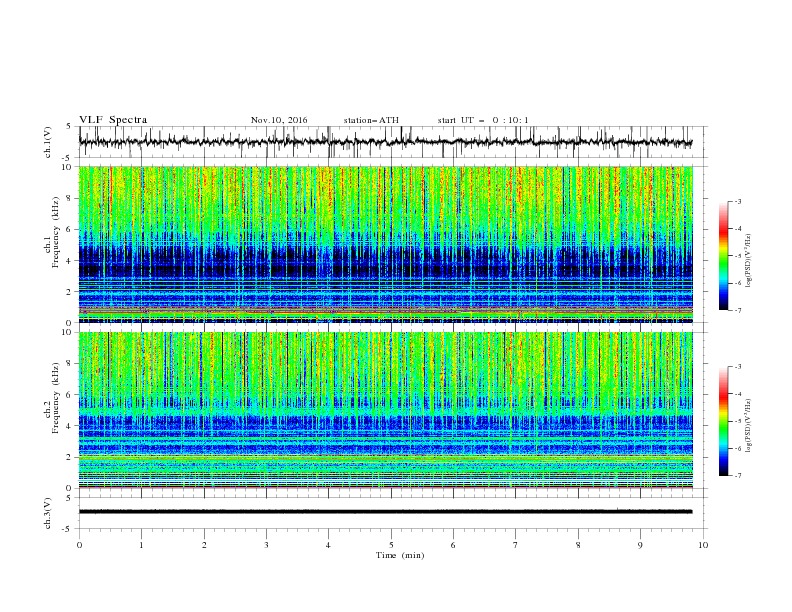Click the "VLF Spectra" plot title

tap(113, 120)
